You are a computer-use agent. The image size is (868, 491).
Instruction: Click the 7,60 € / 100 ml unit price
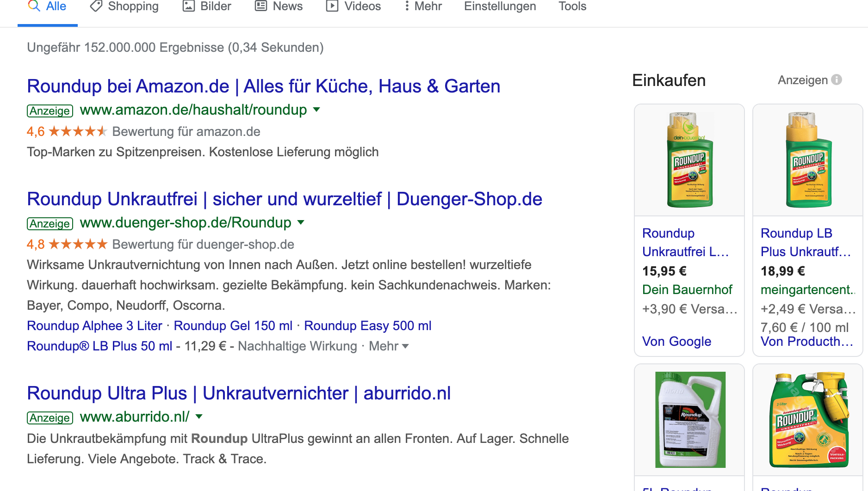click(x=805, y=328)
